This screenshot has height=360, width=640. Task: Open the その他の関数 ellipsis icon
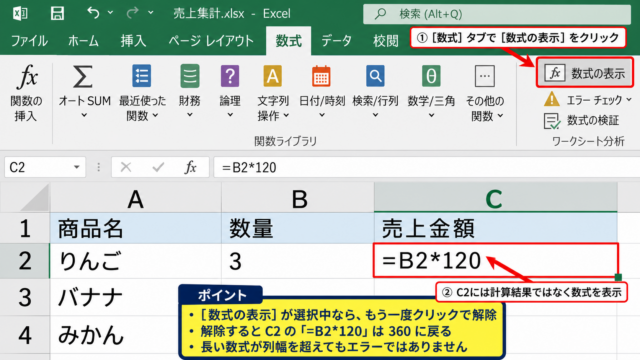click(x=484, y=76)
